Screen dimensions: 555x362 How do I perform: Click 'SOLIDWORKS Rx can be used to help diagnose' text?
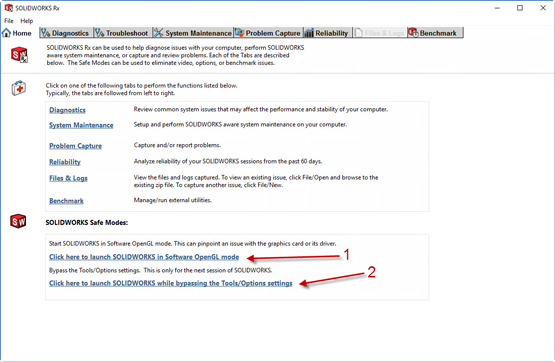pos(175,55)
